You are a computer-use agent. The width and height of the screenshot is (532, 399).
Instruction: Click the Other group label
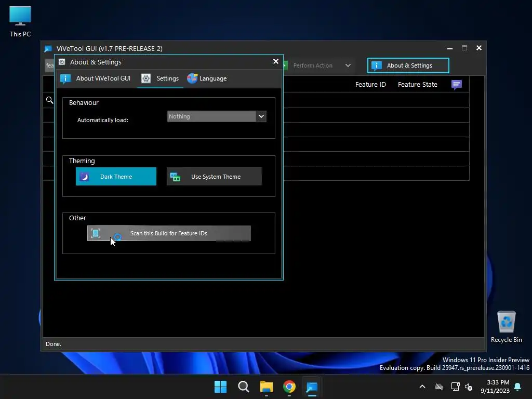77,218
